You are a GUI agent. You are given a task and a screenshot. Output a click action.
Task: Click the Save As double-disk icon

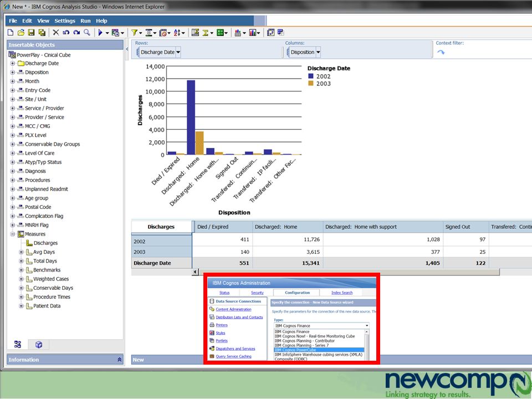[42, 33]
